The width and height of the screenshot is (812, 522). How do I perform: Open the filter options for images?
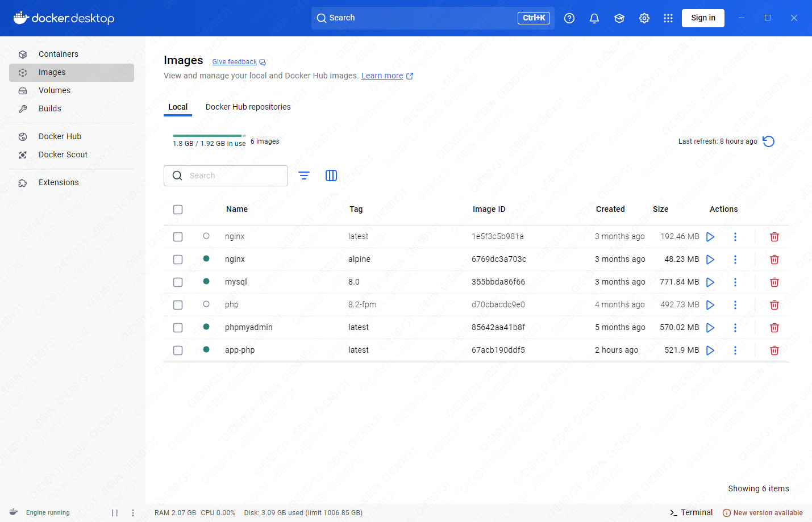[304, 176]
